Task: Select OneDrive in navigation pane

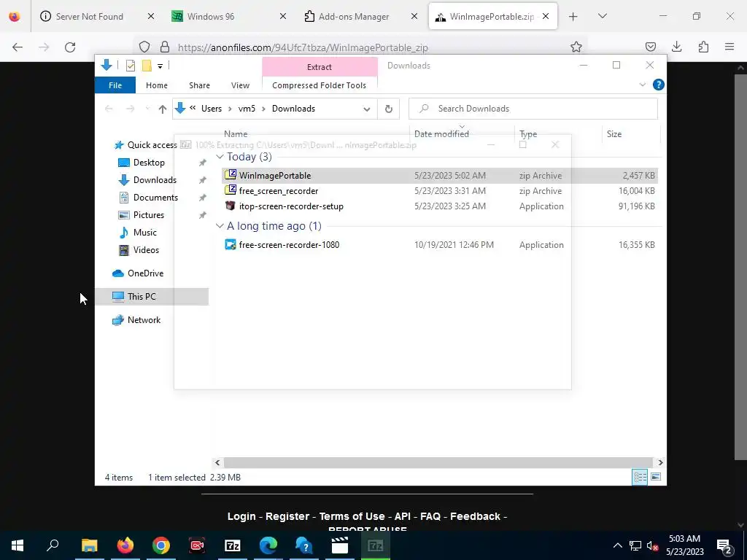Action: coord(138,273)
